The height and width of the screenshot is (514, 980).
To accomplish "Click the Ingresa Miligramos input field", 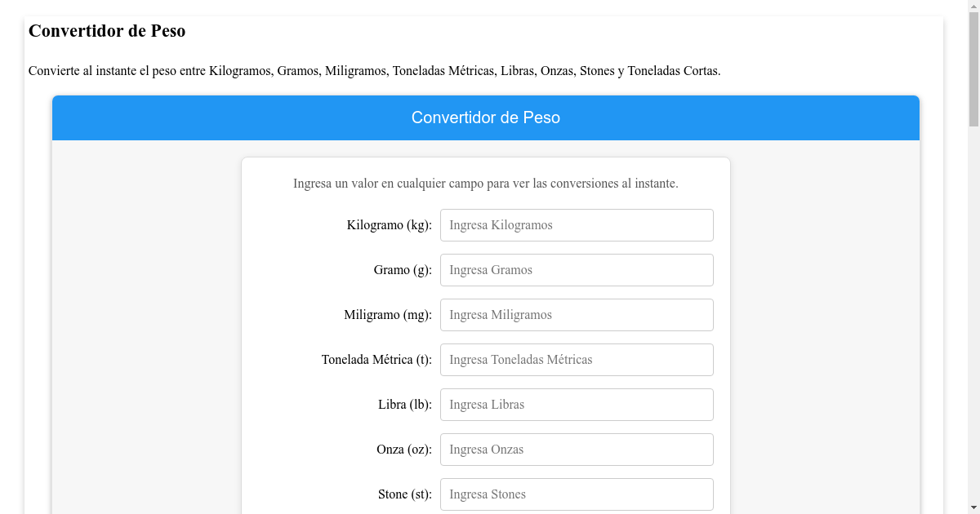I will tap(577, 315).
